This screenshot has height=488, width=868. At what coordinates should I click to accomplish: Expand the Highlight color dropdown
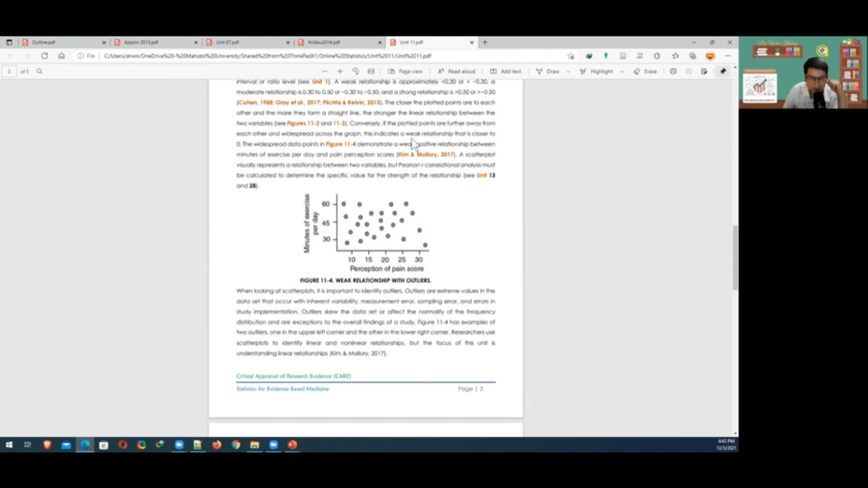tap(621, 71)
